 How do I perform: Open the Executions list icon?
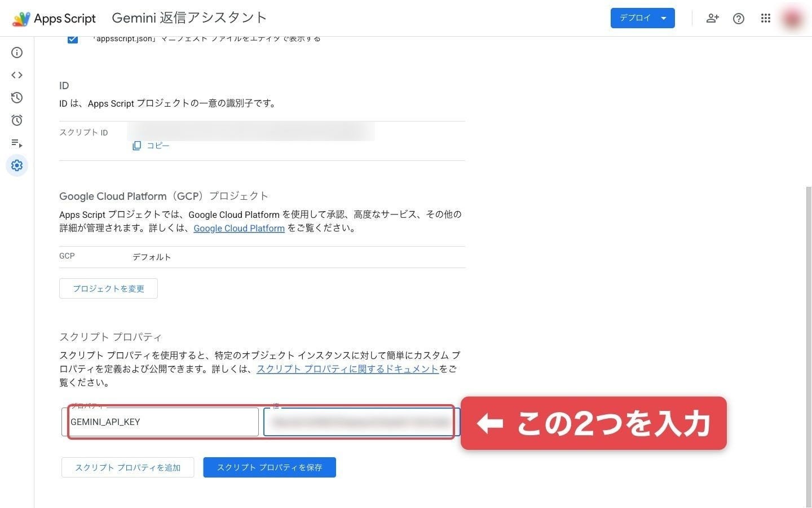pyautogui.click(x=17, y=143)
